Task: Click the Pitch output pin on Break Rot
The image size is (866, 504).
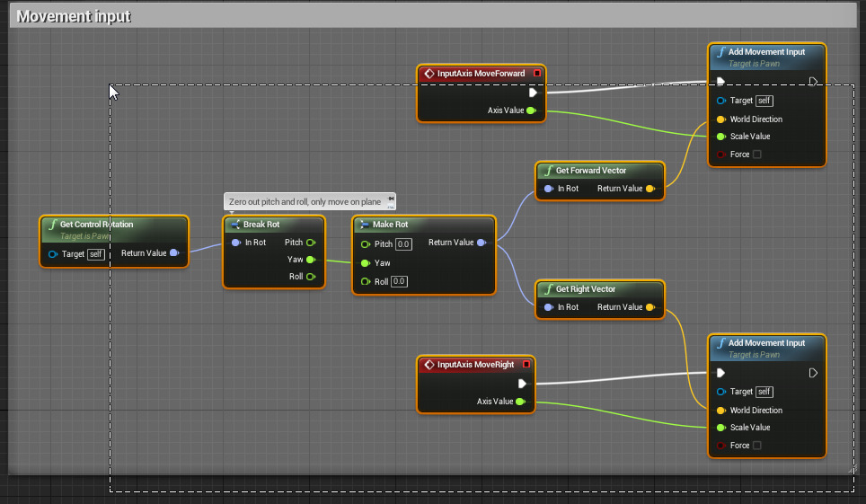Action: [x=311, y=243]
